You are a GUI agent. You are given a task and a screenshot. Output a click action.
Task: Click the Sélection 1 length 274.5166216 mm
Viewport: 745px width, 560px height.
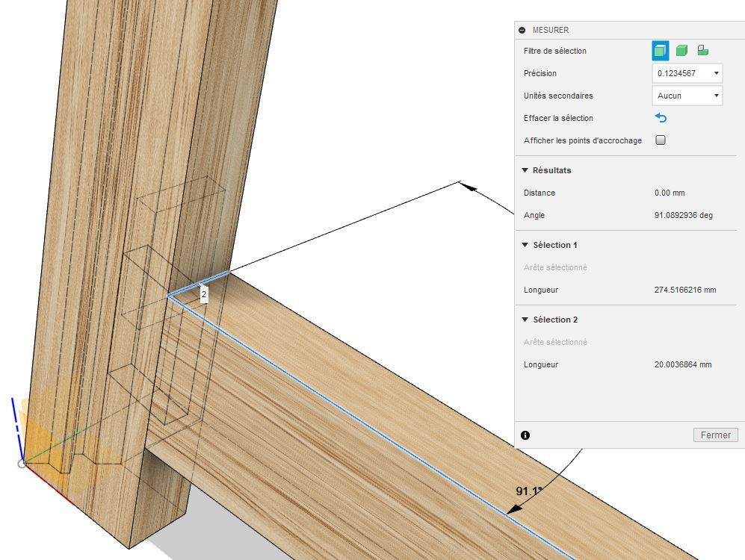(x=684, y=290)
